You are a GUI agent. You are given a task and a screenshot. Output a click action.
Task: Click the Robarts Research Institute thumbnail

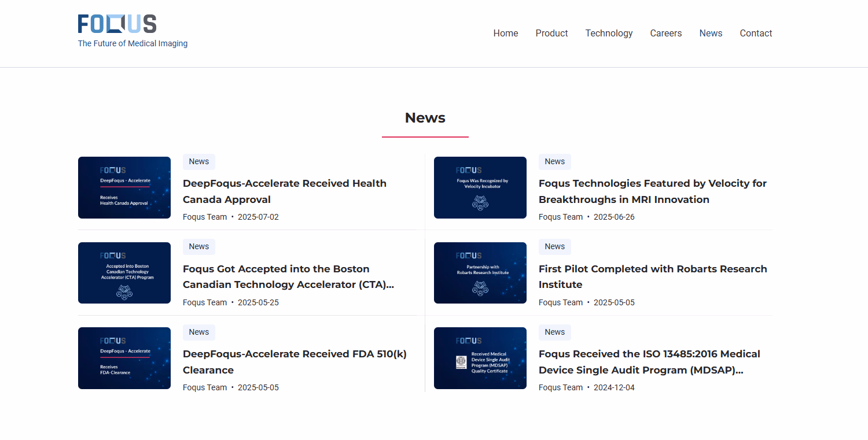(x=480, y=273)
